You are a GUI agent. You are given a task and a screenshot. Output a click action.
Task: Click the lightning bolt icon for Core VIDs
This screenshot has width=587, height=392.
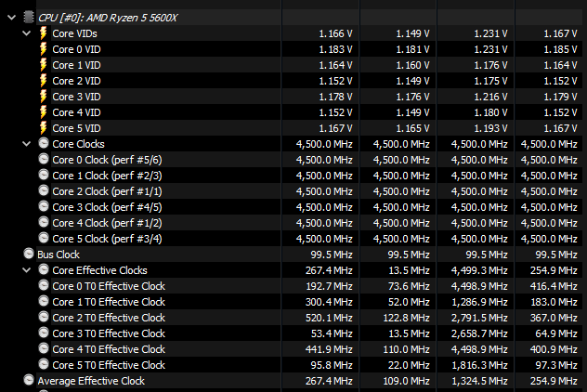coord(44,33)
